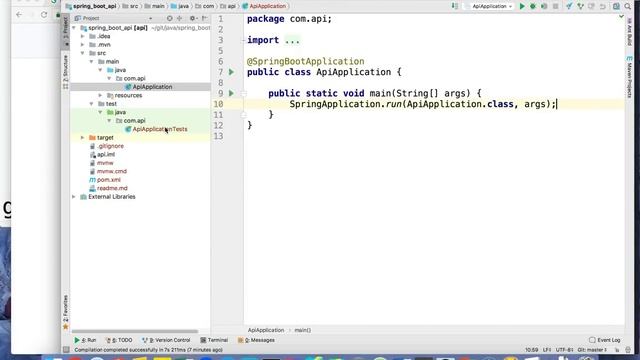Viewport: 640px width, 360px height.
Task: Open the TODO tool window tab
Action: point(119,340)
